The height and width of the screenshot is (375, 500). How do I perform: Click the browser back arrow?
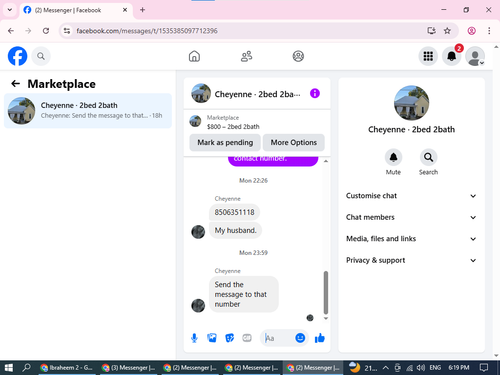(x=11, y=31)
